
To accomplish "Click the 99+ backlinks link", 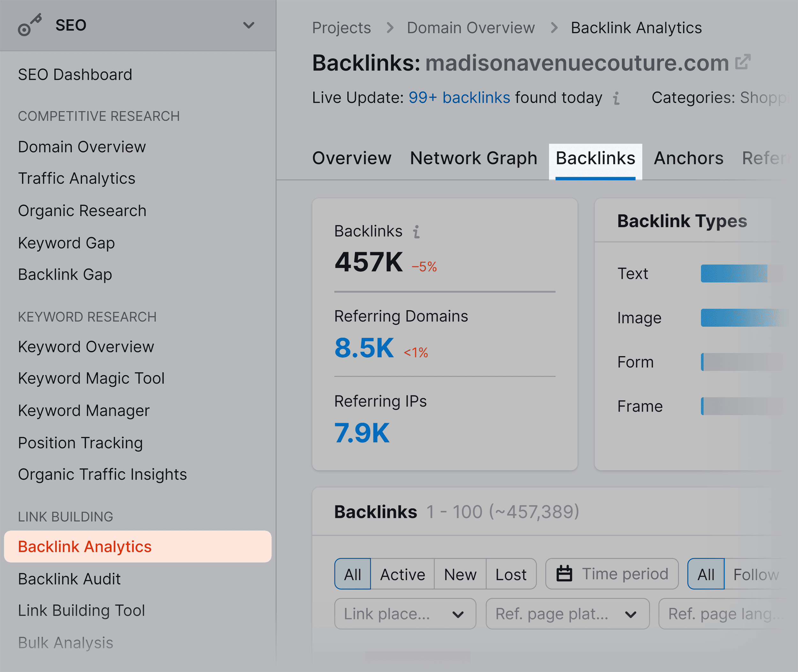I will coord(459,98).
